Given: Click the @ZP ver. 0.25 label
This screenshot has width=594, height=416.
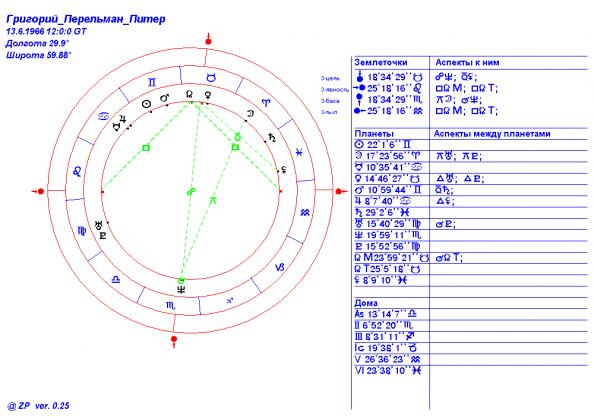Looking at the screenshot, I should click(38, 406).
